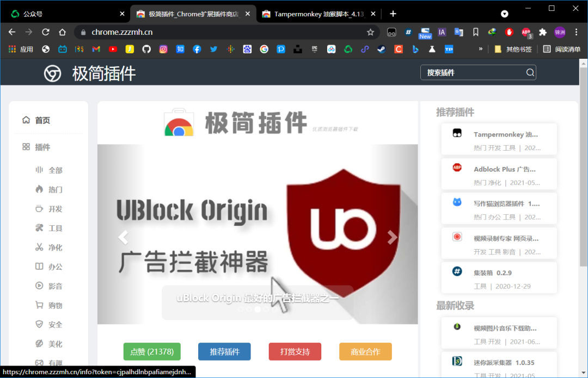Image resolution: width=588 pixels, height=378 pixels.
Task: Open the Google Translate extension icon
Action: point(458,32)
